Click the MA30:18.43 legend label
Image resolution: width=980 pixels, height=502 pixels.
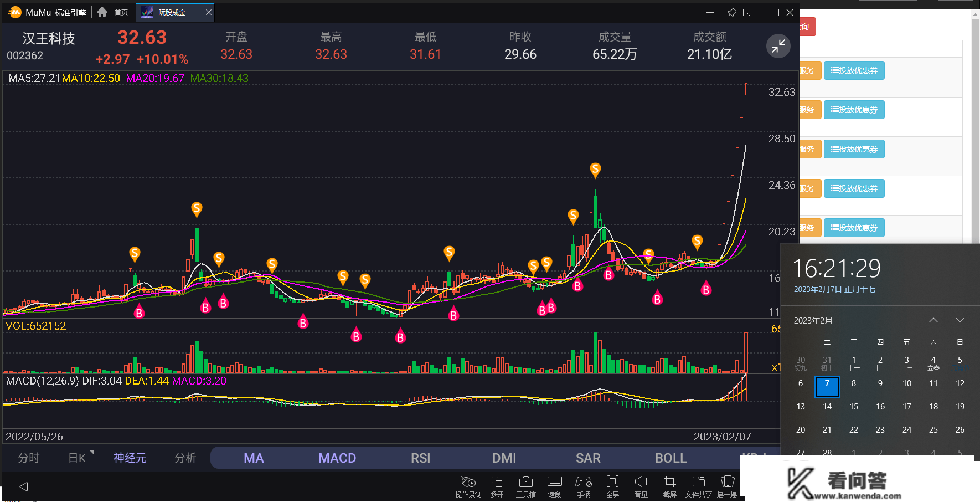(x=219, y=78)
